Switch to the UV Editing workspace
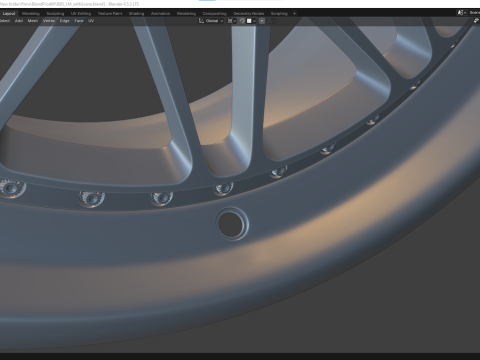 (81, 14)
